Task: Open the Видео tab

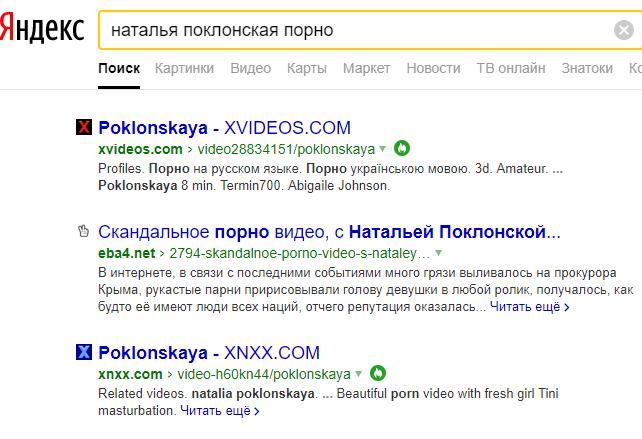Action: point(250,69)
